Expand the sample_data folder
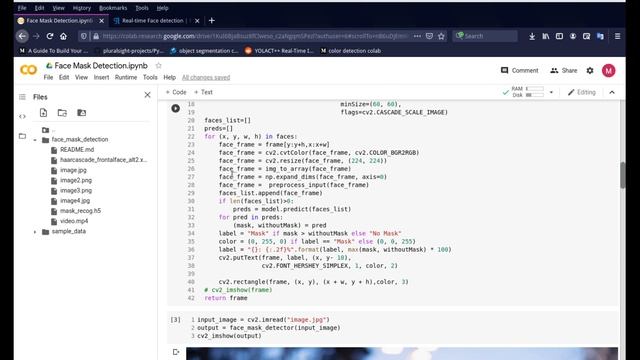Screen dimensions: 640x360 pyautogui.click(x=35, y=232)
